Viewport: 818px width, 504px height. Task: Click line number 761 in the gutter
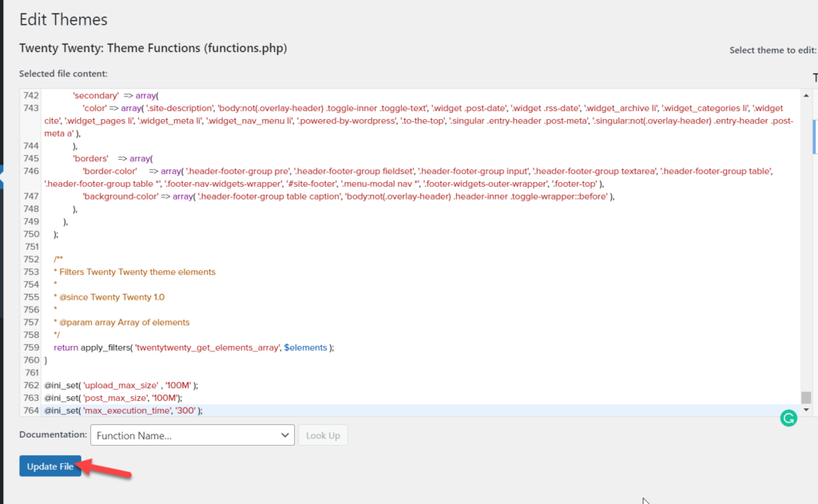pos(31,372)
